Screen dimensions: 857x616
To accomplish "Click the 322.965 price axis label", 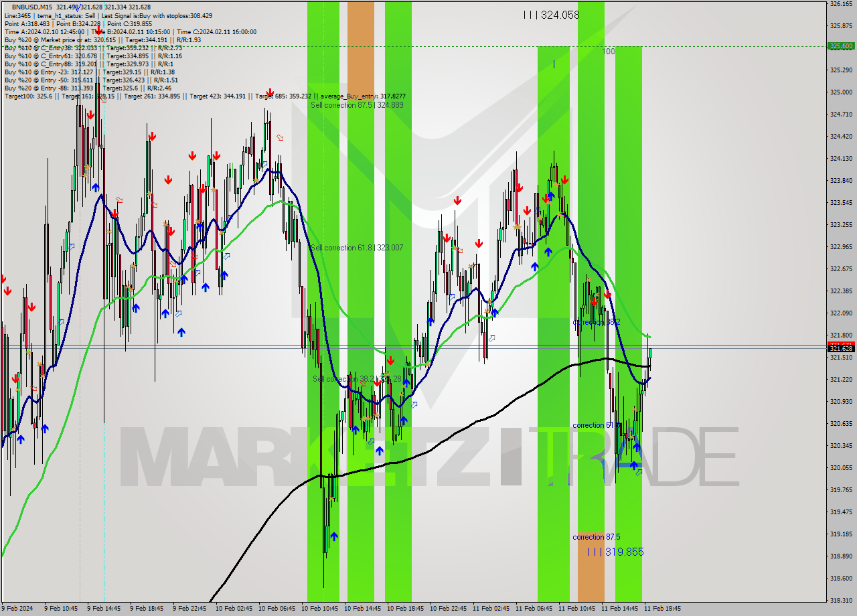I will [841, 246].
